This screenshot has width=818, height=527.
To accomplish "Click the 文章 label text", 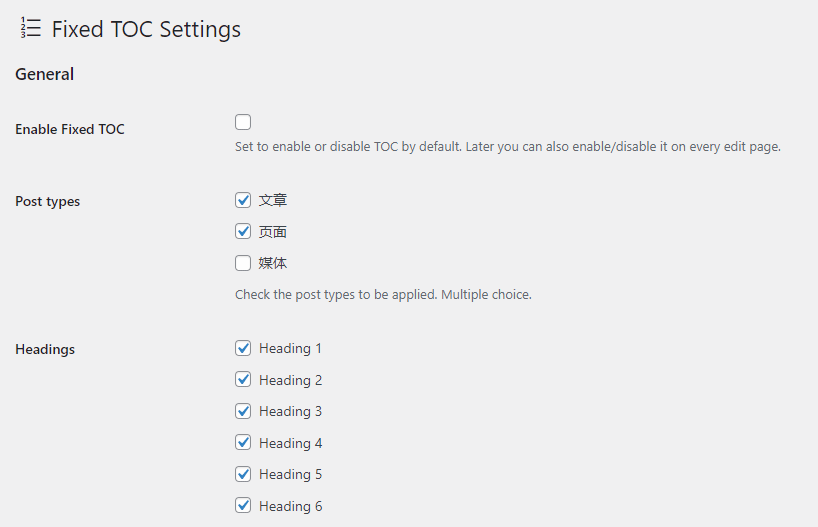I will pyautogui.click(x=273, y=200).
